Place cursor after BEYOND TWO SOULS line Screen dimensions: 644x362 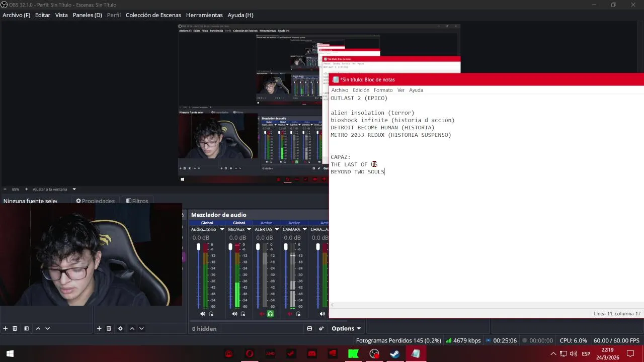click(385, 171)
